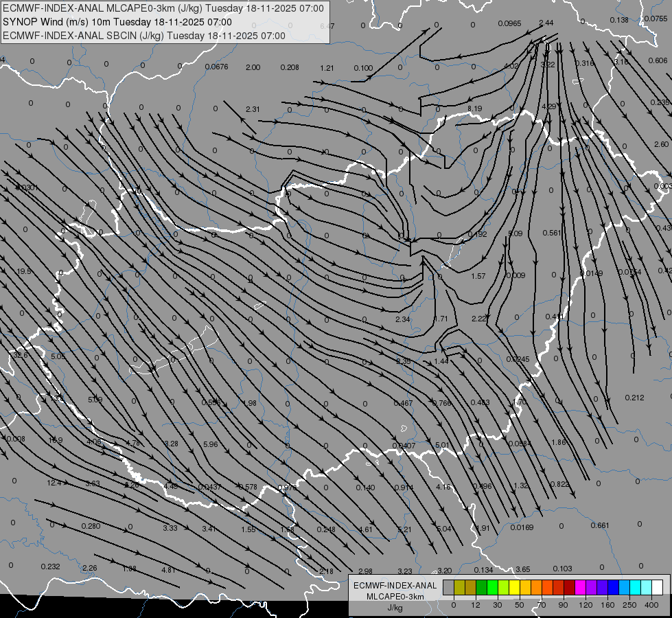Click the map value 0.0676
The height and width of the screenshot is (618, 672).
click(x=216, y=67)
